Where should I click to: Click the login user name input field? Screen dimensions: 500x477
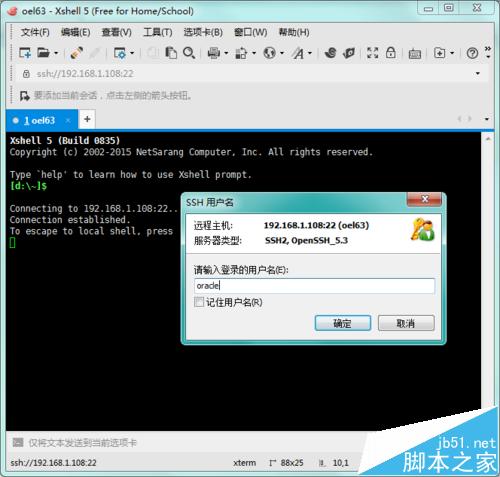click(x=314, y=286)
